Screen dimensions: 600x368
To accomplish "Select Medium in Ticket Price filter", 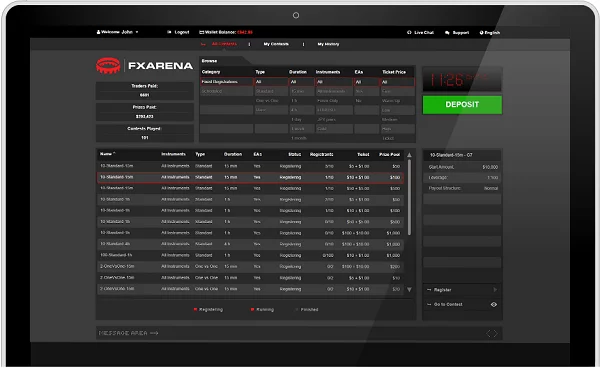I will pyautogui.click(x=398, y=120).
